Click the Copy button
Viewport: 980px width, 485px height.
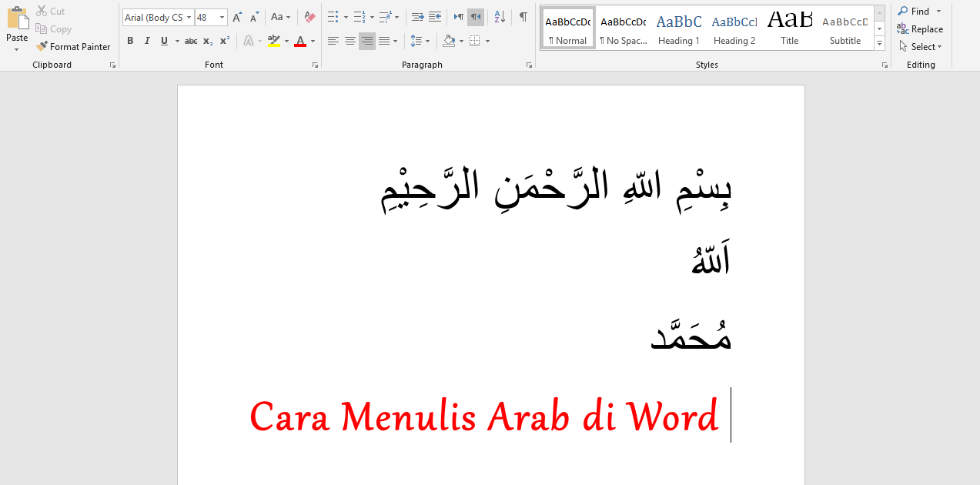53,29
